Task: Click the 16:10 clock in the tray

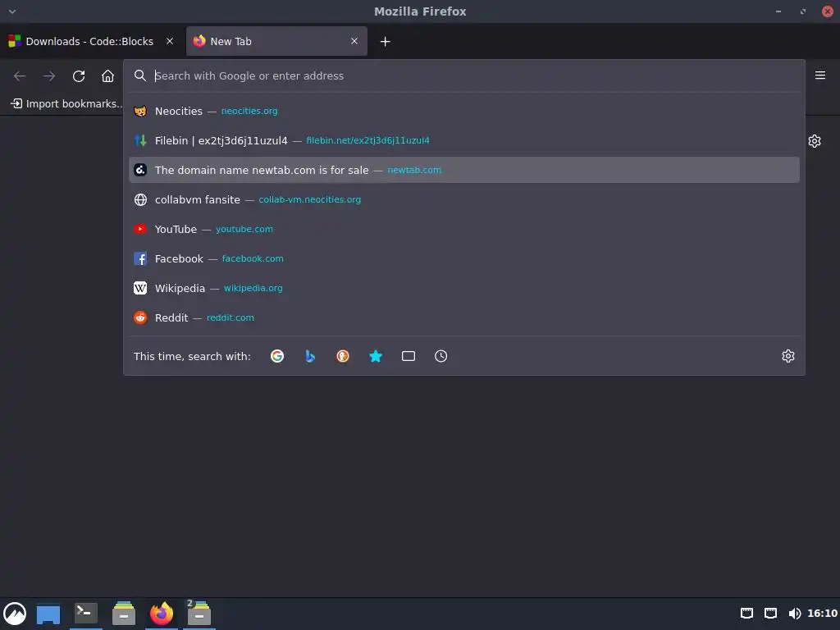Action: pyautogui.click(x=822, y=614)
